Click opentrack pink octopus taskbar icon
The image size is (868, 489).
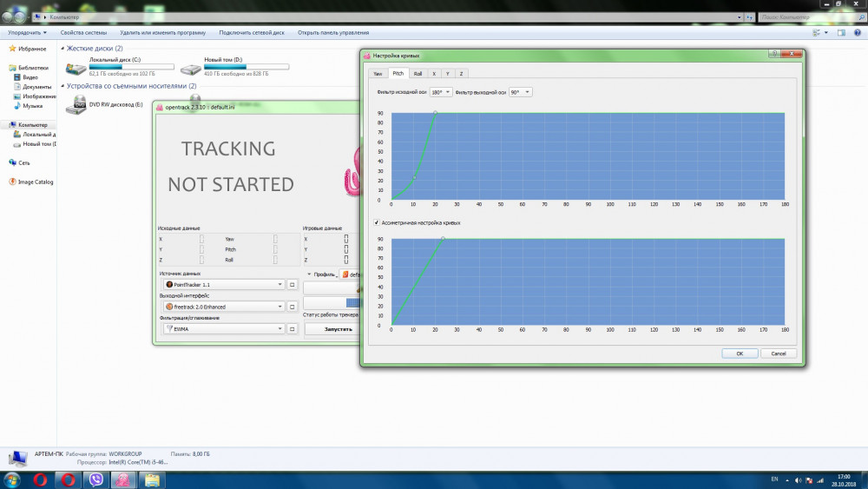point(123,479)
